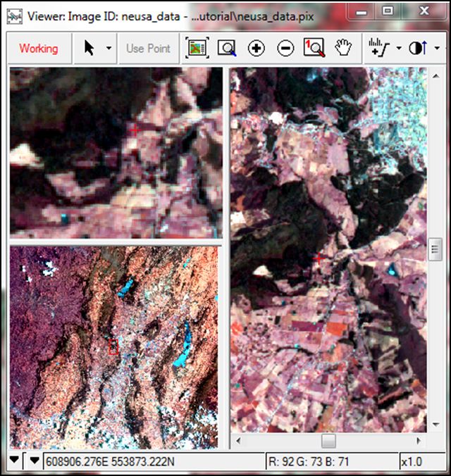Click the viewer window title icon
Viewport: 451px width, 476px height.
(x=15, y=16)
